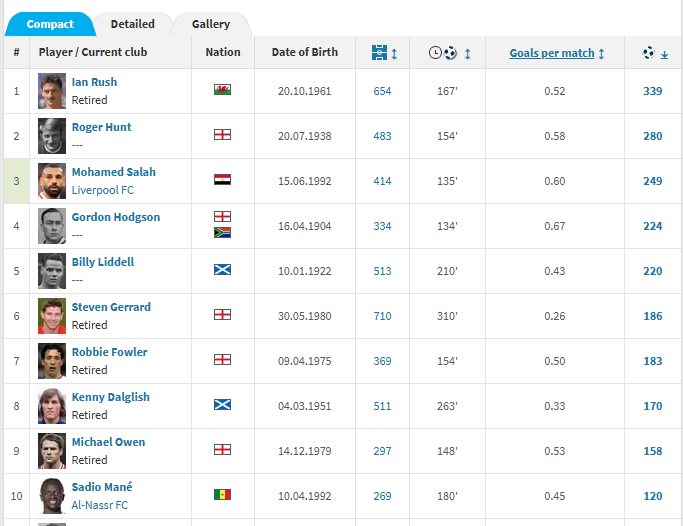683x526 pixels.
Task: Open Steven Gerrard's player page
Action: (111, 307)
